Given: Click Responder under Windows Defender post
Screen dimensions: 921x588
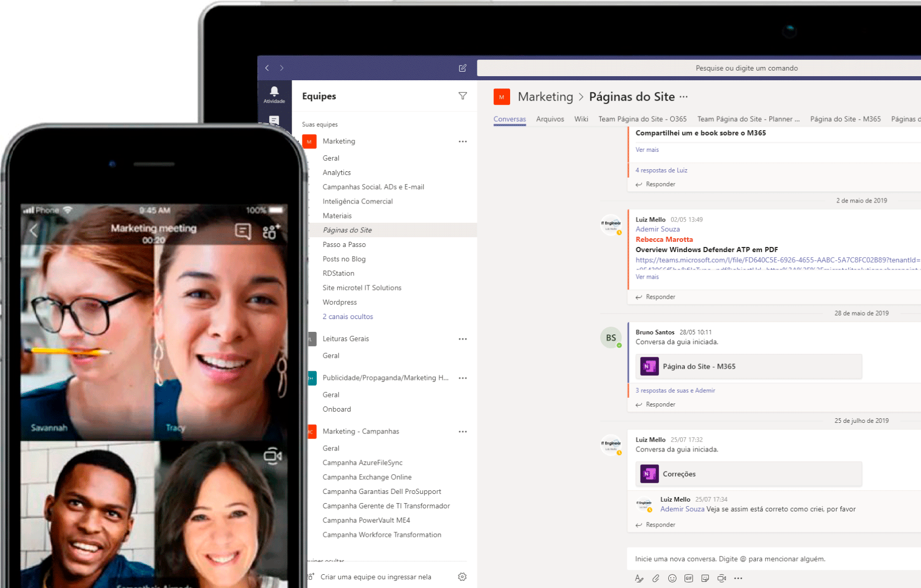Looking at the screenshot, I should click(x=655, y=297).
